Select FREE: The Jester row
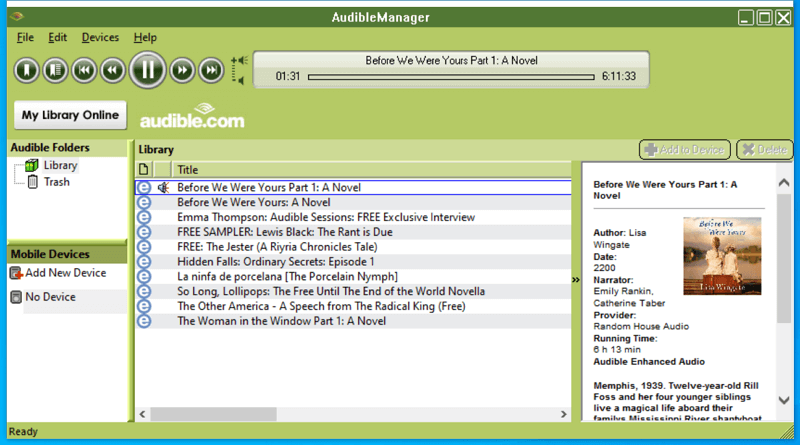The width and height of the screenshot is (800, 445). tap(353, 246)
